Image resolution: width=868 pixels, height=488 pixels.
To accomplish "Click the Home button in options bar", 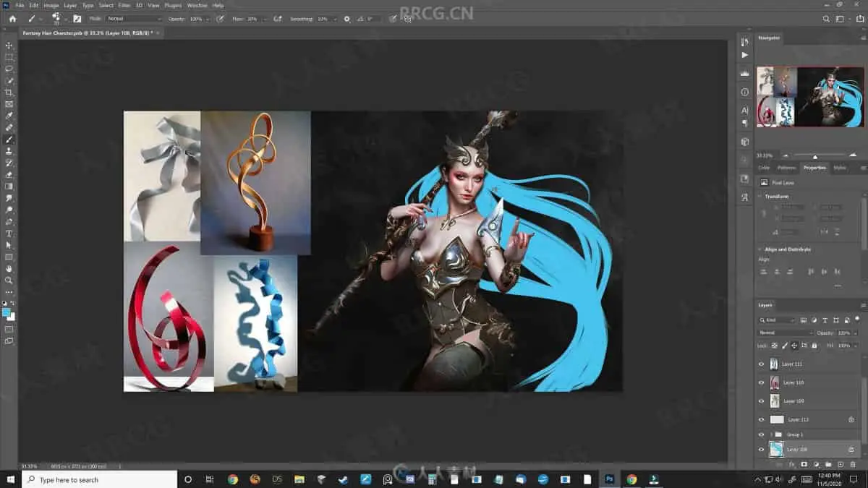I will 12,19.
